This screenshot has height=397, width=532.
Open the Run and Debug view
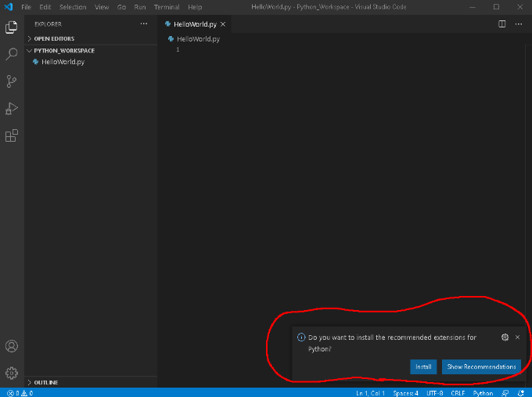[12, 108]
